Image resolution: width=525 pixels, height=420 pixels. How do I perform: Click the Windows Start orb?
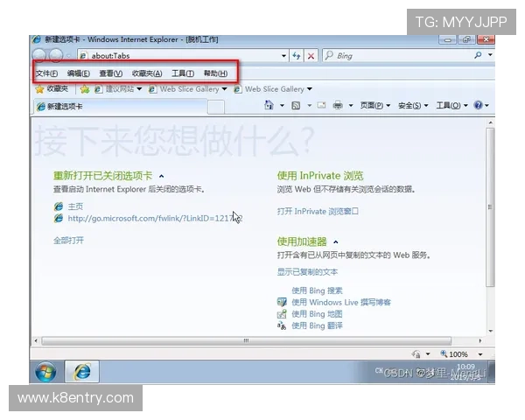[45, 371]
